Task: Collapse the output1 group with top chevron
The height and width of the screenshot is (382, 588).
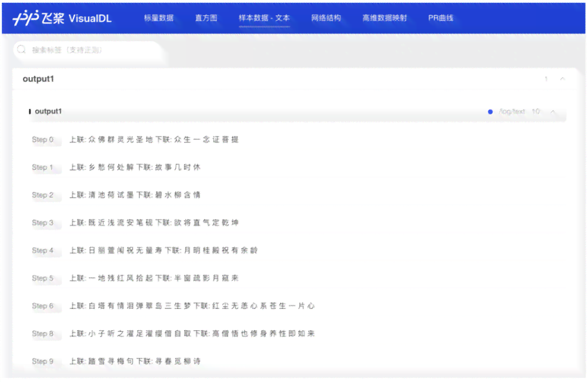Action: click(563, 79)
